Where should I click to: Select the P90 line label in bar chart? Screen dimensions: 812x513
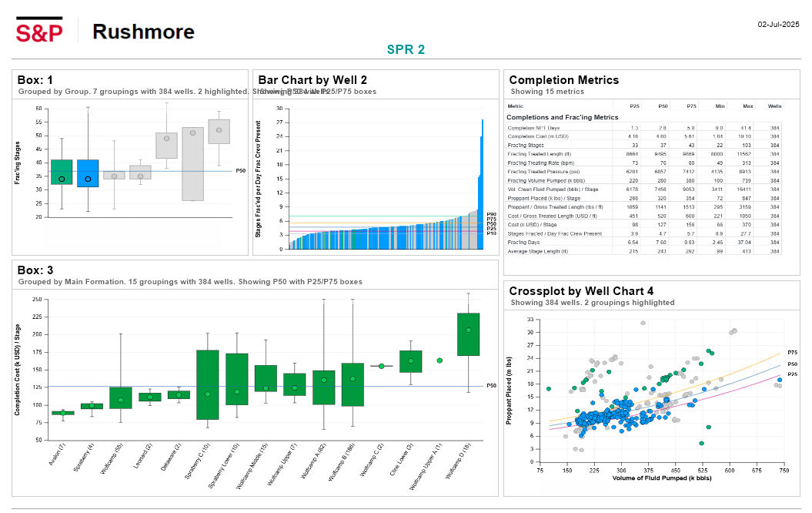(x=491, y=214)
